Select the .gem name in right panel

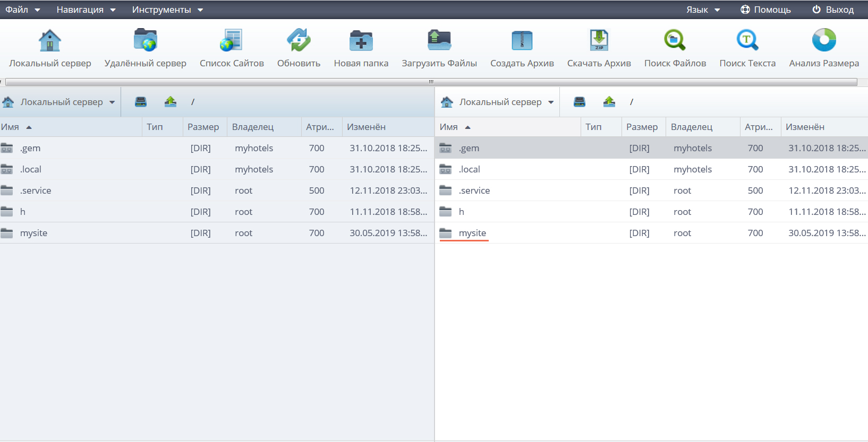469,148
